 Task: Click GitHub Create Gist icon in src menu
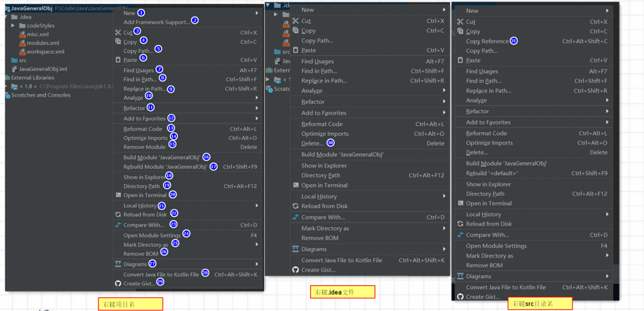coord(460,297)
